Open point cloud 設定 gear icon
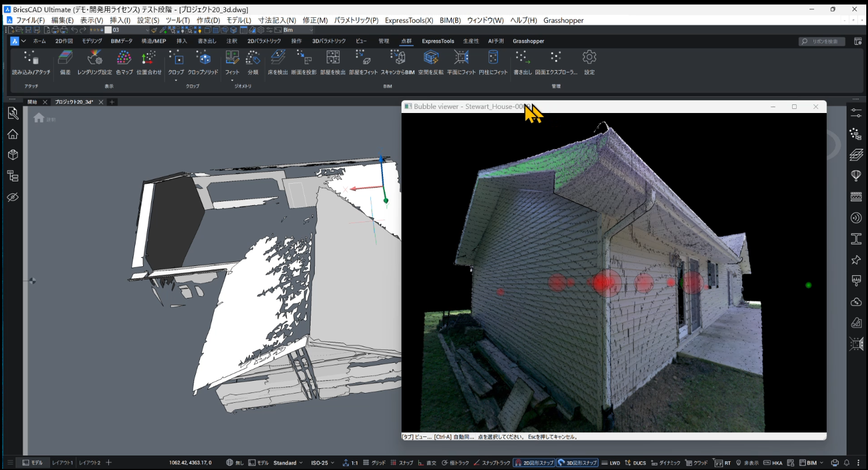 [589, 58]
